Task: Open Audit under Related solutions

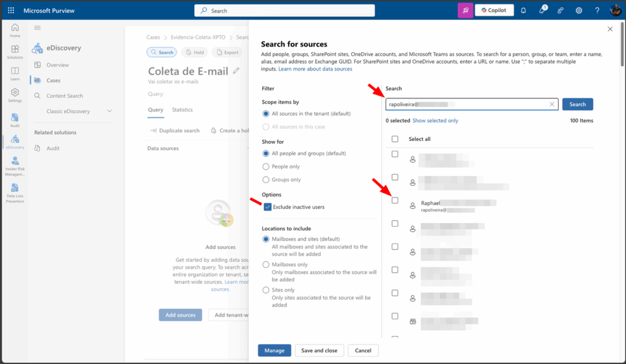Action: click(x=53, y=148)
